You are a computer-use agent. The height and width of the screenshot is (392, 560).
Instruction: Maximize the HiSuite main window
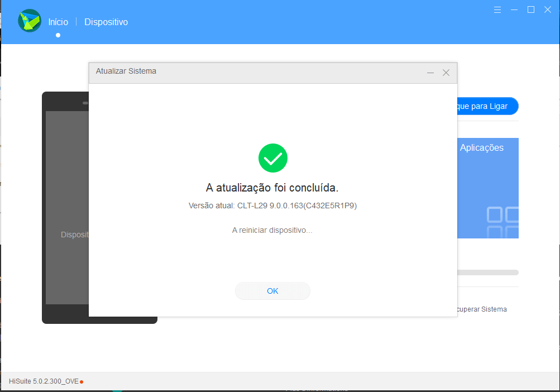[x=531, y=9]
